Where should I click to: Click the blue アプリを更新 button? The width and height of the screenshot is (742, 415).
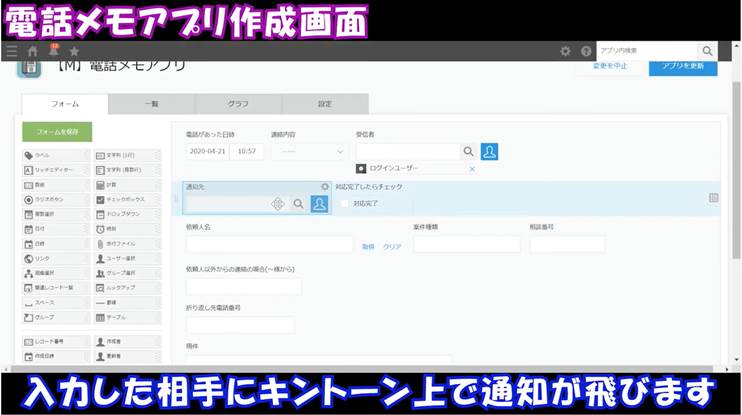pos(683,66)
